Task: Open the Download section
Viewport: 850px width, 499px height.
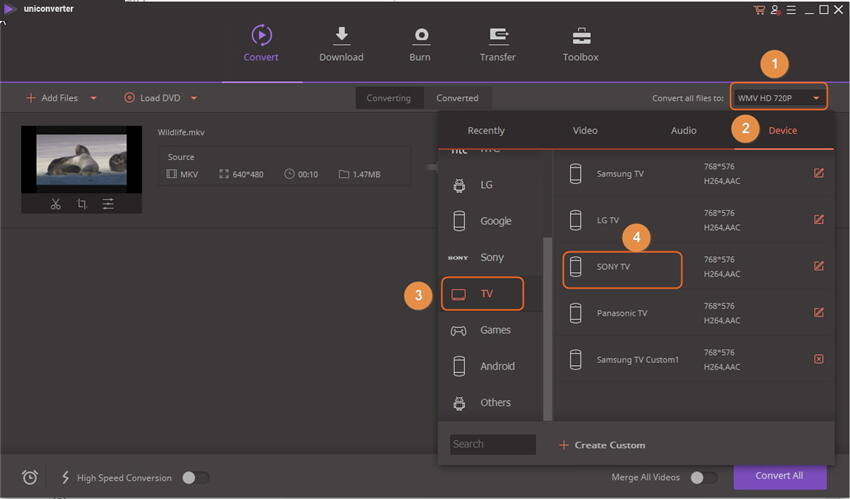Action: (341, 43)
